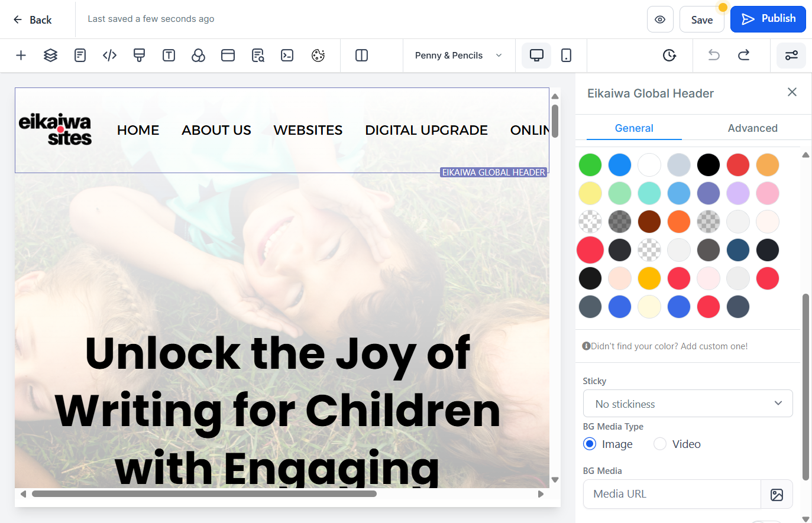The image size is (812, 523).
Task: Preview the page with eye icon
Action: [660, 20]
